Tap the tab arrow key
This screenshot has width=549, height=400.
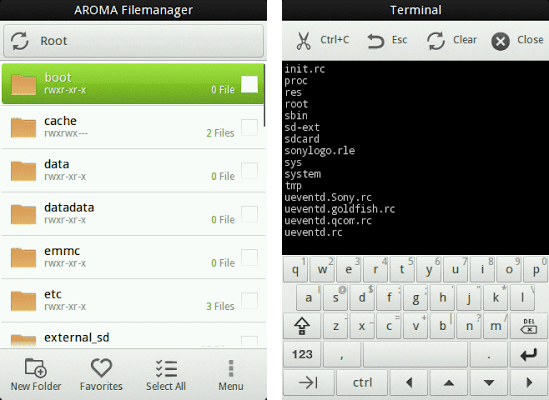(308, 383)
